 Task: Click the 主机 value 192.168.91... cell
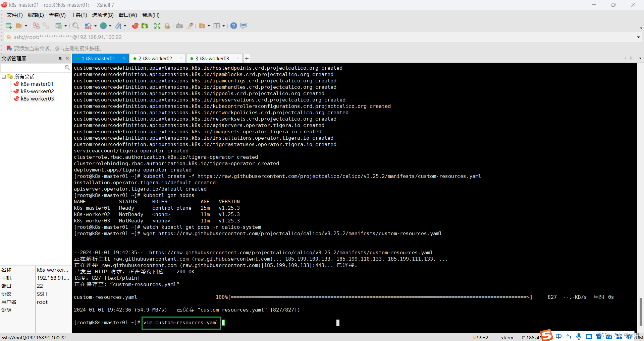click(x=53, y=278)
